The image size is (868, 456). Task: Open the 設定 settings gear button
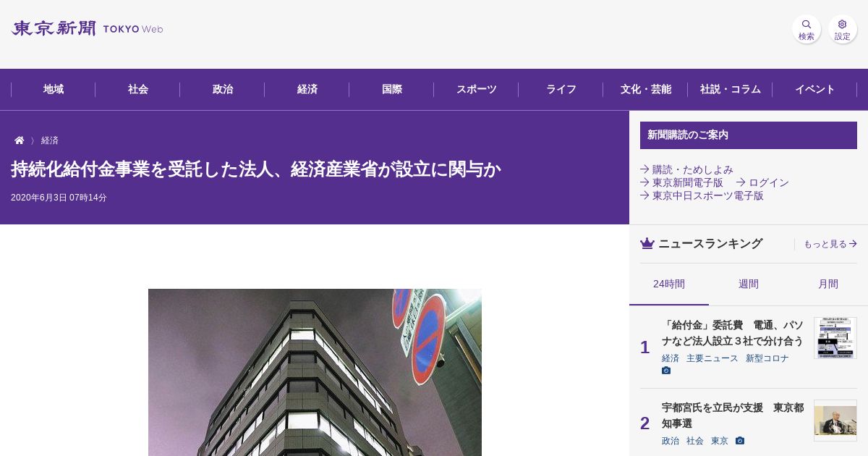point(843,30)
